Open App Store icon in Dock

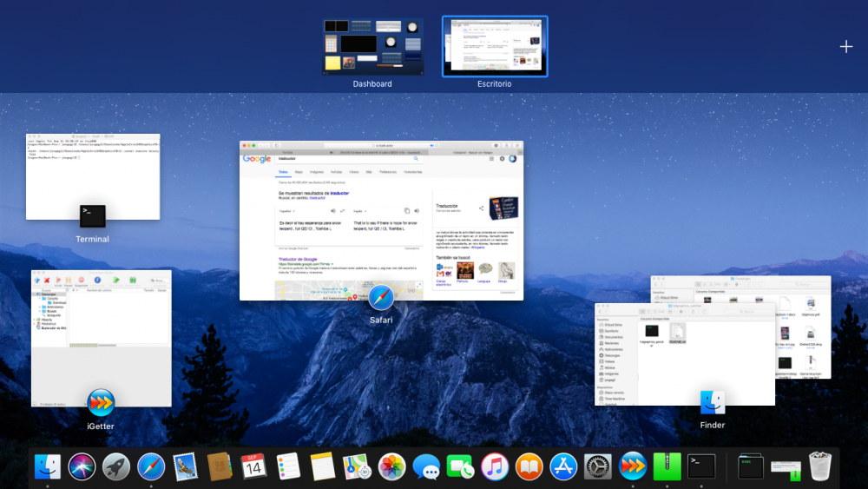click(563, 466)
